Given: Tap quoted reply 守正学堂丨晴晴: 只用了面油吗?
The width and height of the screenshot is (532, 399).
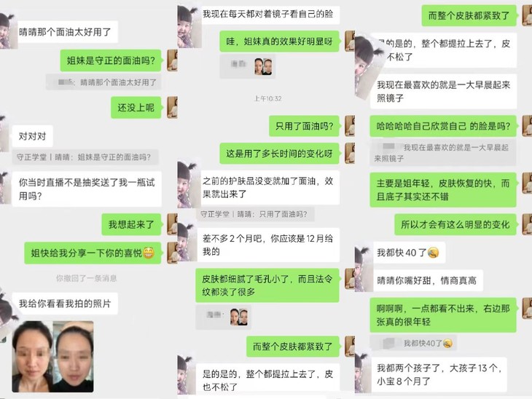Looking at the screenshot, I should [x=256, y=214].
